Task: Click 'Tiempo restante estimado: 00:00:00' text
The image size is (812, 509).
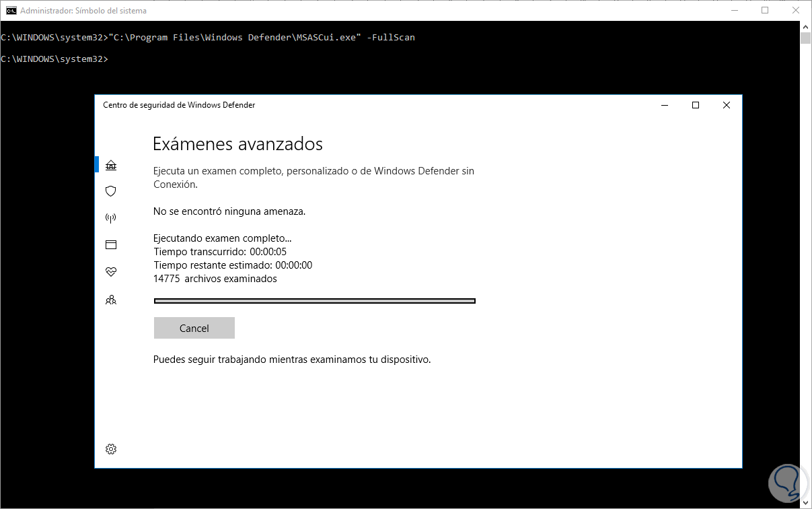Action: point(233,265)
